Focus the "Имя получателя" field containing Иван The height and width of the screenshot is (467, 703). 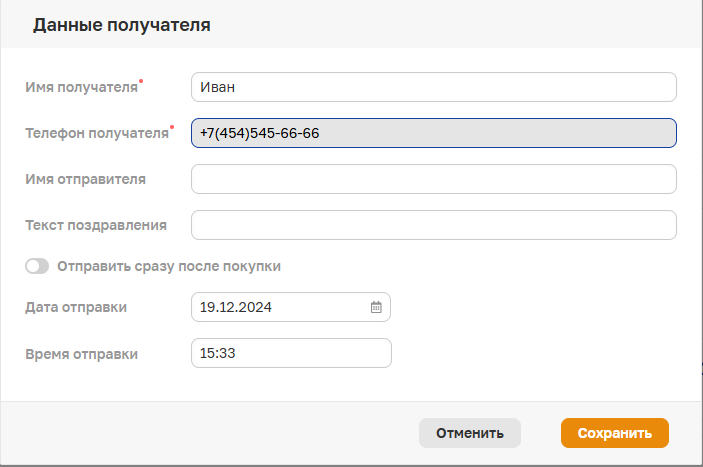tap(434, 87)
